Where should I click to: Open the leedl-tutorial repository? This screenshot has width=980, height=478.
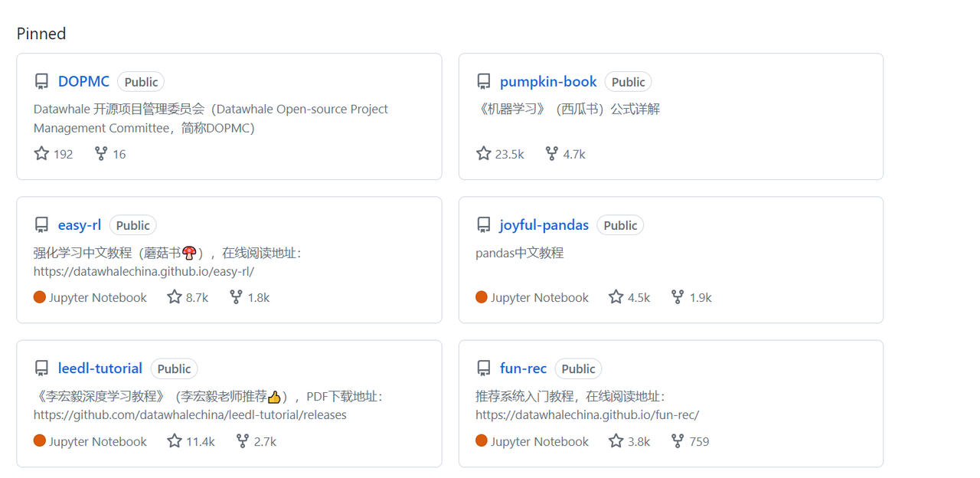tap(100, 368)
